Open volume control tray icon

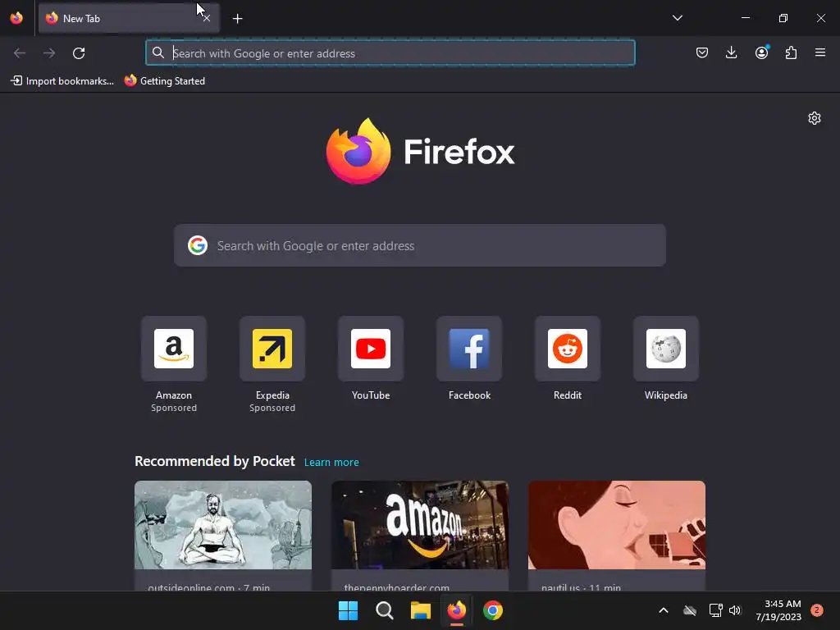coord(735,610)
